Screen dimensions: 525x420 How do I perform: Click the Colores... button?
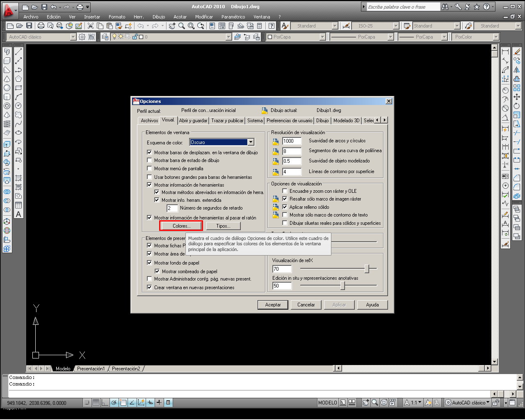[x=181, y=226]
